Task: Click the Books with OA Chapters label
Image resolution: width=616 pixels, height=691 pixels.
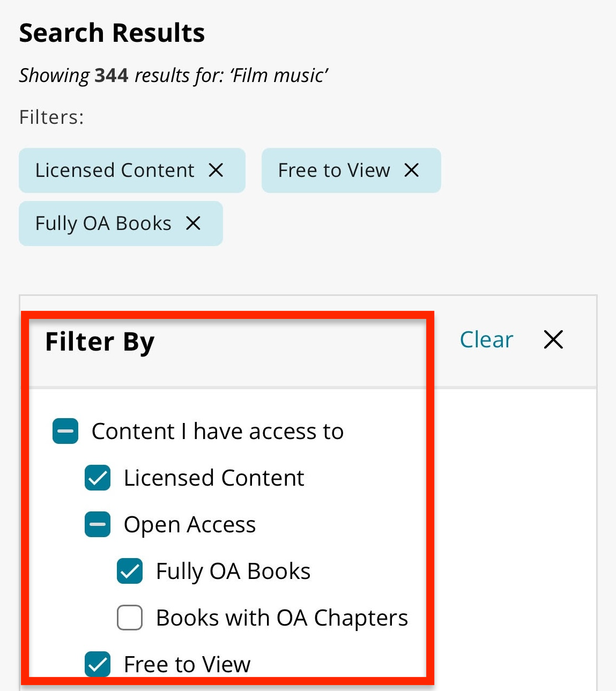Action: pyautogui.click(x=282, y=618)
